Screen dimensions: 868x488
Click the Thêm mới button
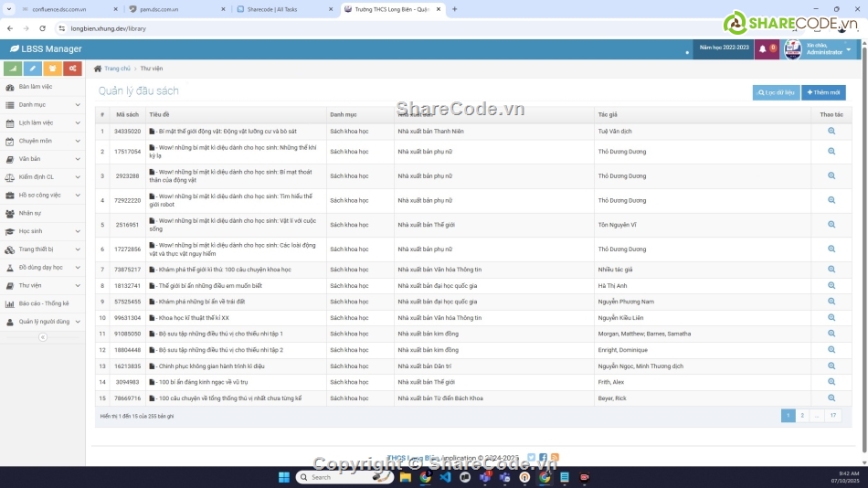pos(823,92)
